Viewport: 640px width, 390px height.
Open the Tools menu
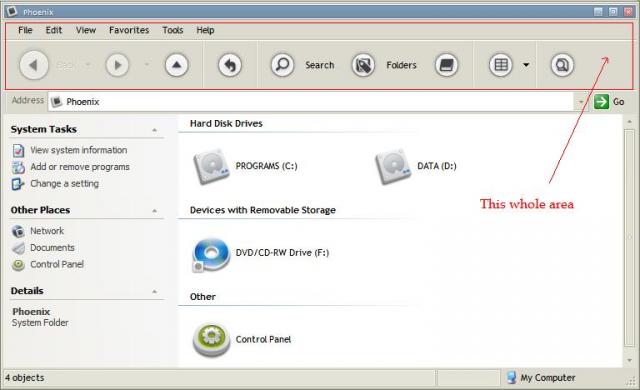point(173,30)
